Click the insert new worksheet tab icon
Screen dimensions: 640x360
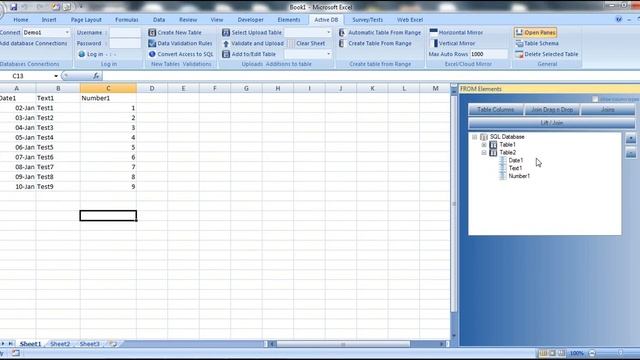(113, 344)
